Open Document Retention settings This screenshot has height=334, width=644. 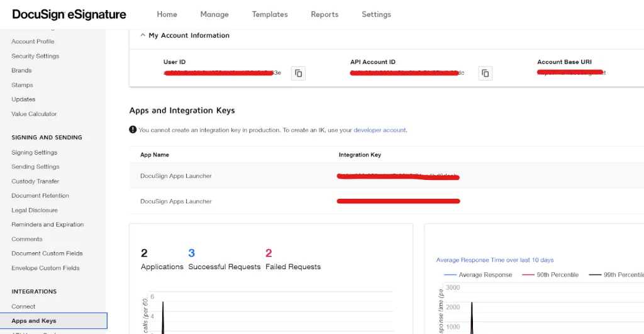tap(40, 196)
